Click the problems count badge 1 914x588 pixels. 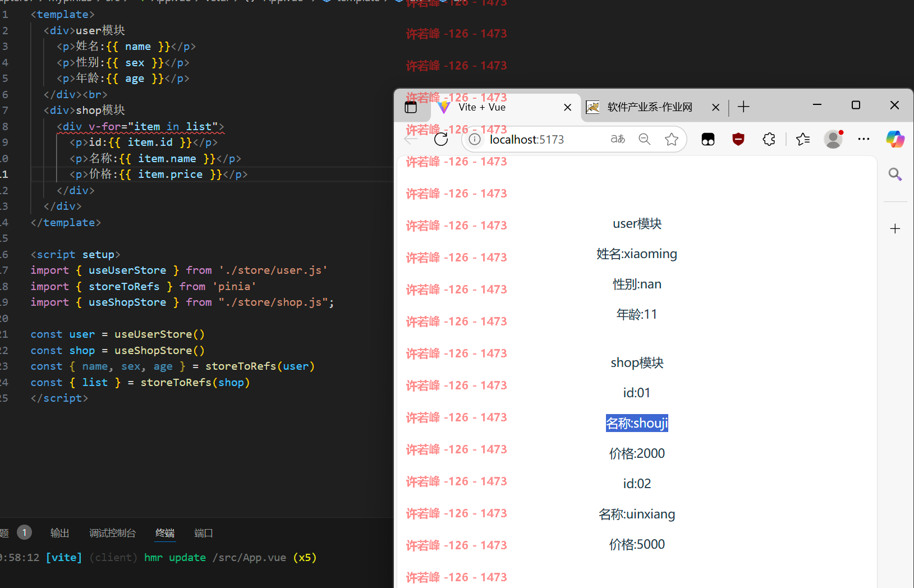point(24,532)
